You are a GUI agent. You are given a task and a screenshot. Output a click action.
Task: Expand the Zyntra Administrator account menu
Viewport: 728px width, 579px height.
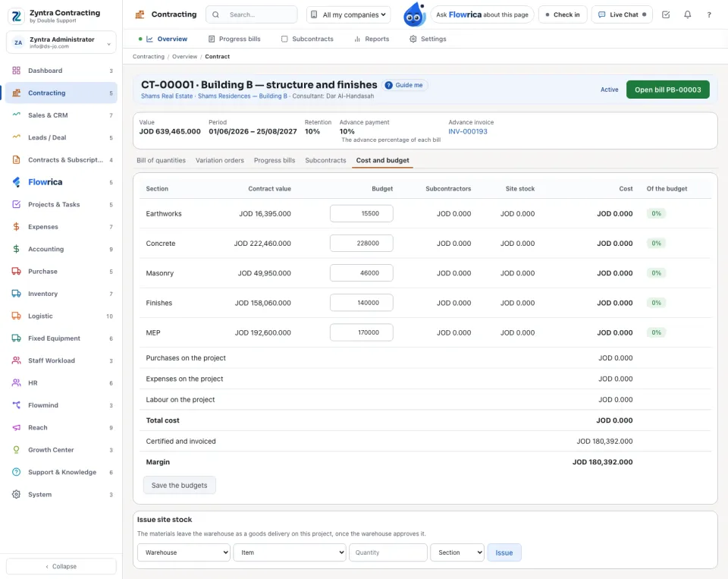pos(61,42)
